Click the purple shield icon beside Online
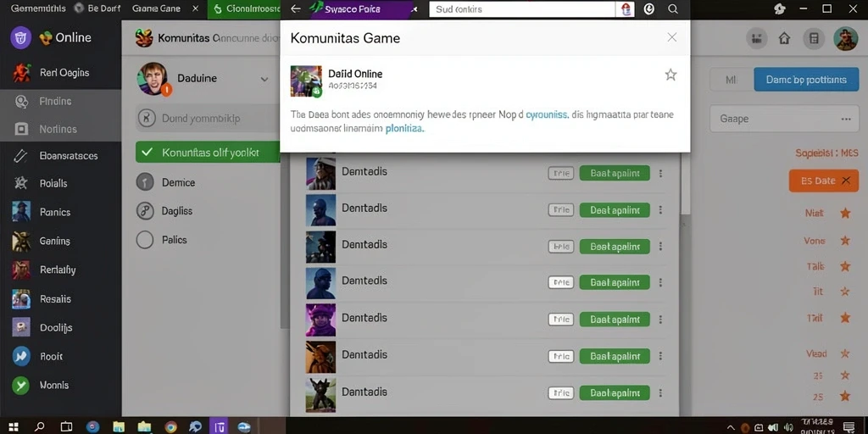The width and height of the screenshot is (868, 434). [21, 37]
